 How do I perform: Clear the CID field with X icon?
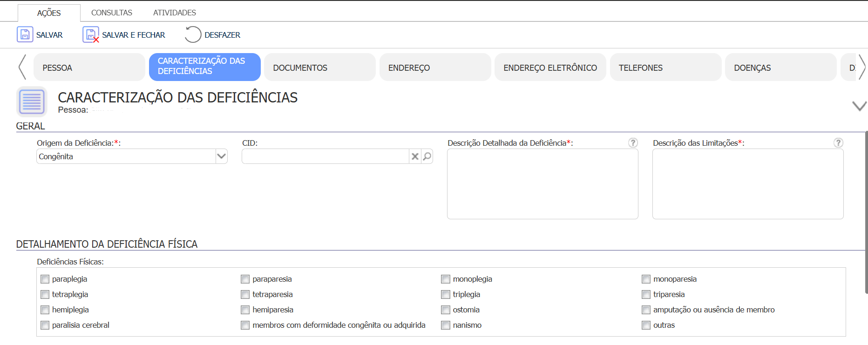[415, 156]
